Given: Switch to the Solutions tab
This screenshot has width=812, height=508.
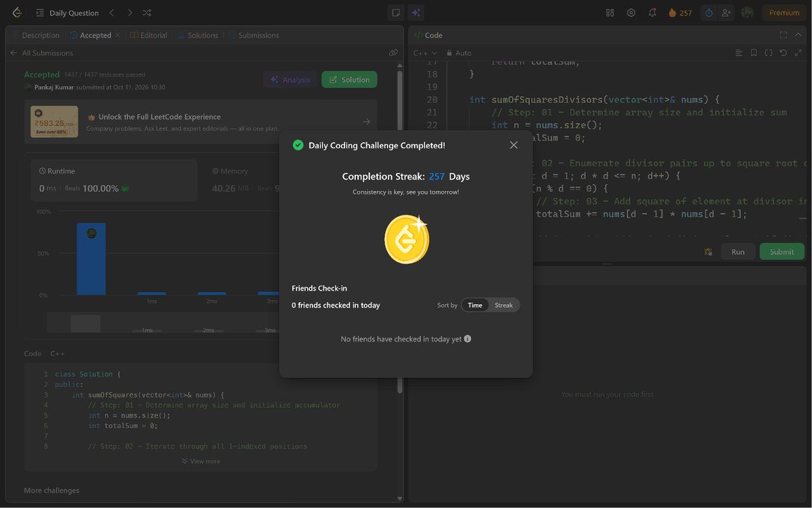Looking at the screenshot, I should tap(198, 35).
